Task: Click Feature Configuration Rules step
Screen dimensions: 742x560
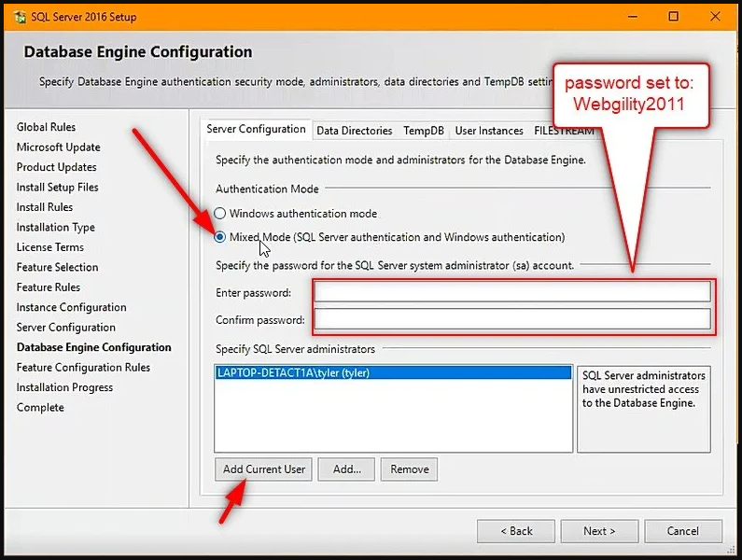Action: pyautogui.click(x=83, y=368)
